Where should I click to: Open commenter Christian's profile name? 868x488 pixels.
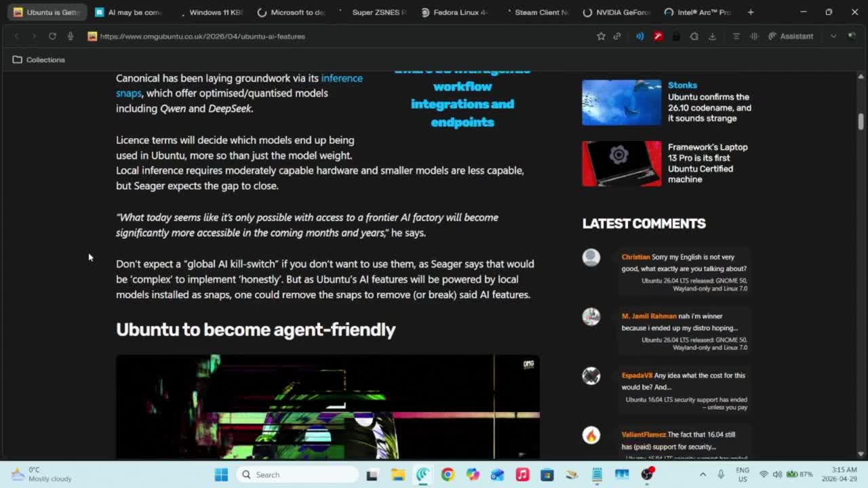[635, 257]
